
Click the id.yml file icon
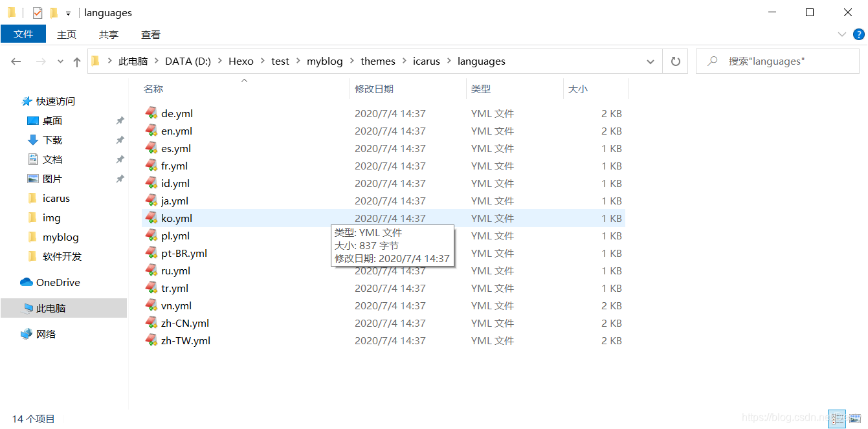(151, 183)
